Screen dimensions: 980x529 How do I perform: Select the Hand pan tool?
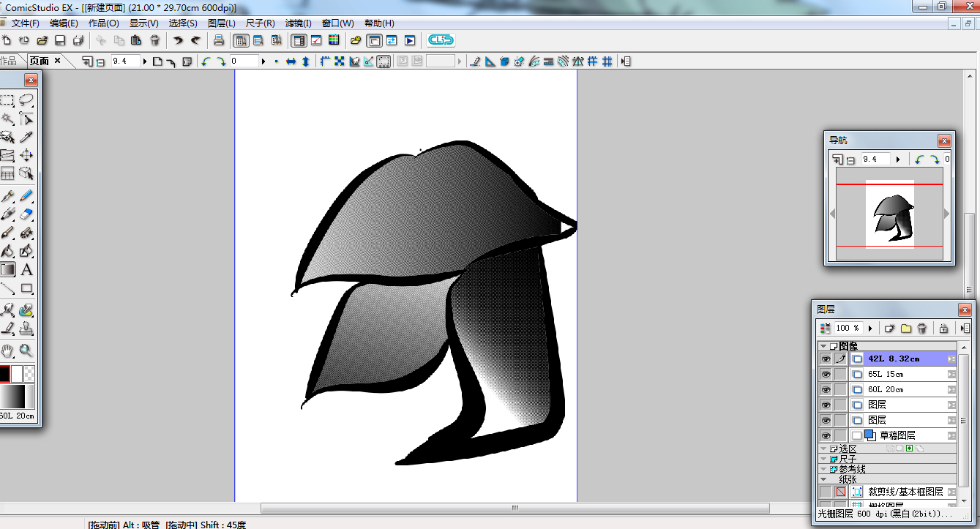point(7,350)
